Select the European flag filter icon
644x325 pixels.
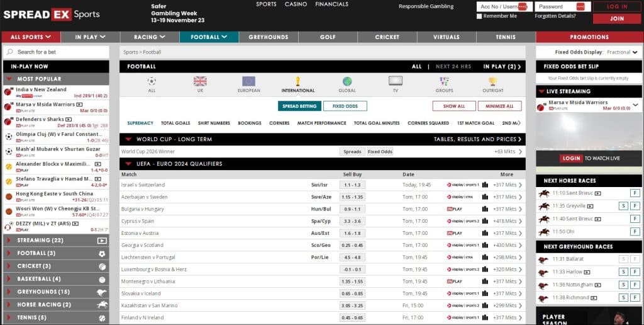tap(248, 81)
